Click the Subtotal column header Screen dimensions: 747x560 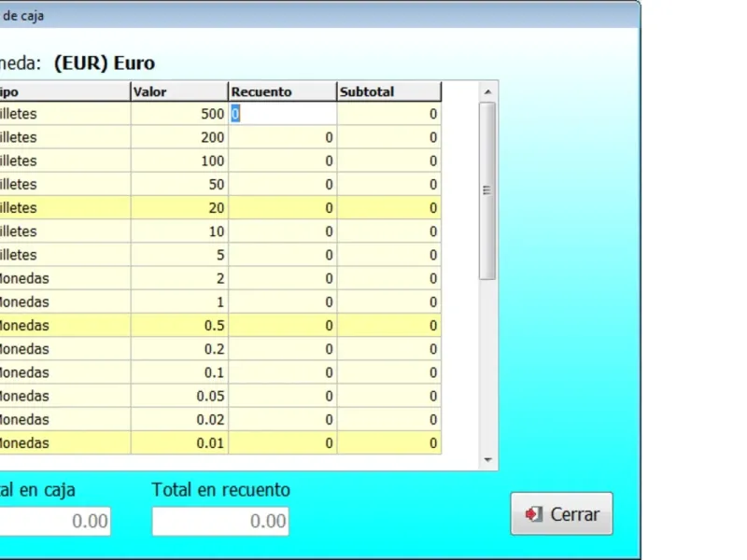(x=389, y=91)
